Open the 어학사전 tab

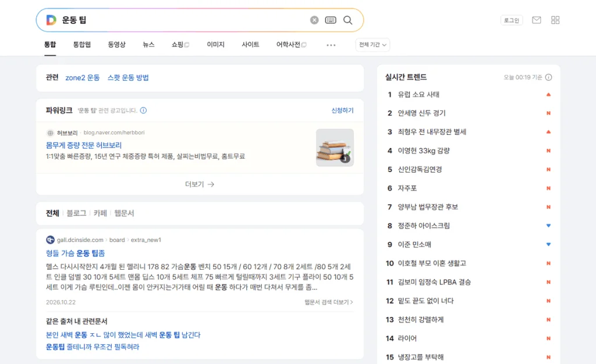(291, 45)
